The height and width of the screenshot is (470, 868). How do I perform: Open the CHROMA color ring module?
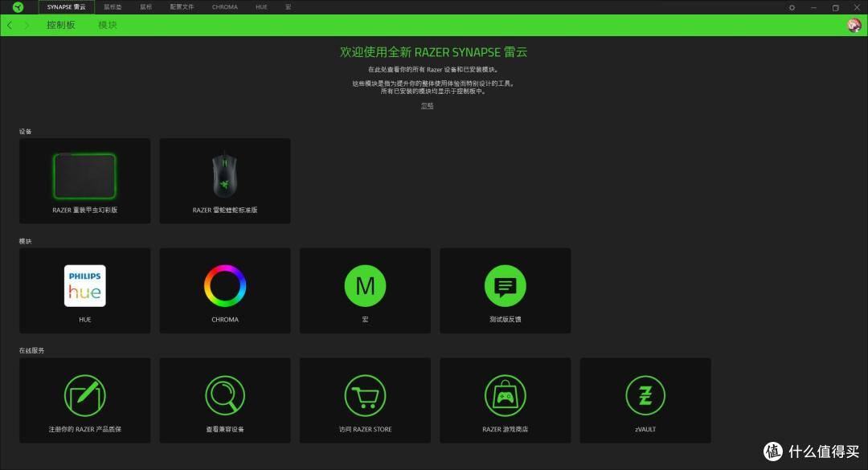pyautogui.click(x=225, y=291)
